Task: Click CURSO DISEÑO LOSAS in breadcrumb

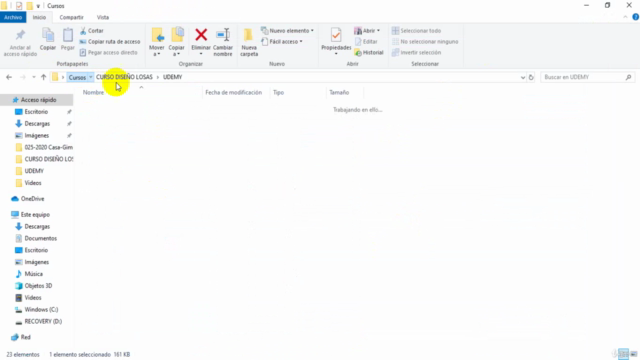Action: 124,77
